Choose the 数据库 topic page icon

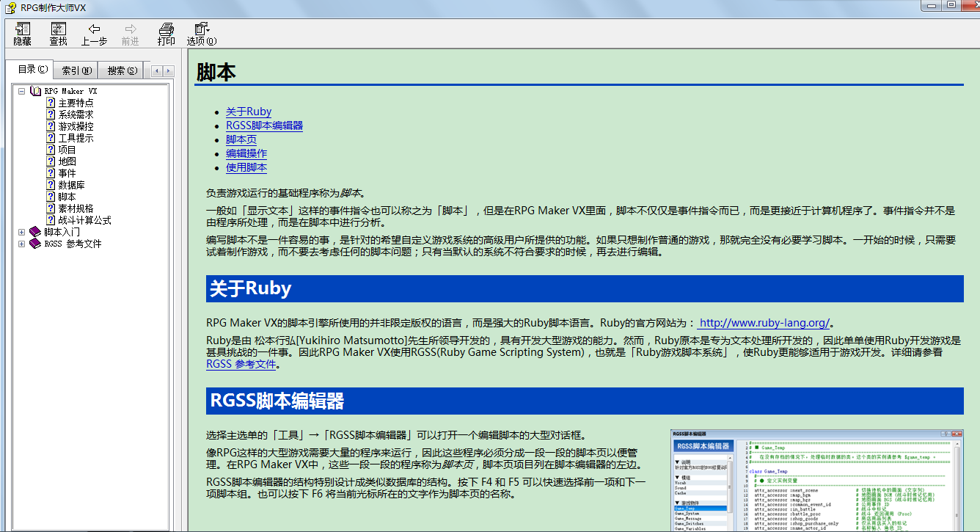pyautogui.click(x=51, y=185)
